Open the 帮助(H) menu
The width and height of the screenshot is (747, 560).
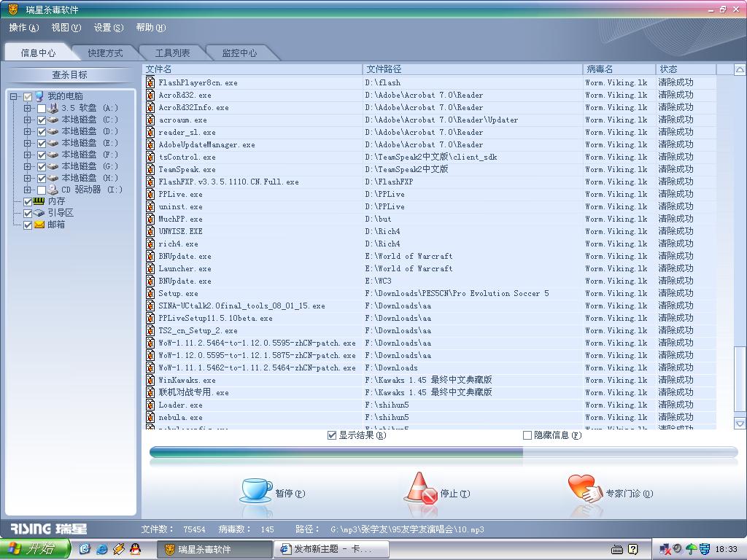tap(151, 28)
